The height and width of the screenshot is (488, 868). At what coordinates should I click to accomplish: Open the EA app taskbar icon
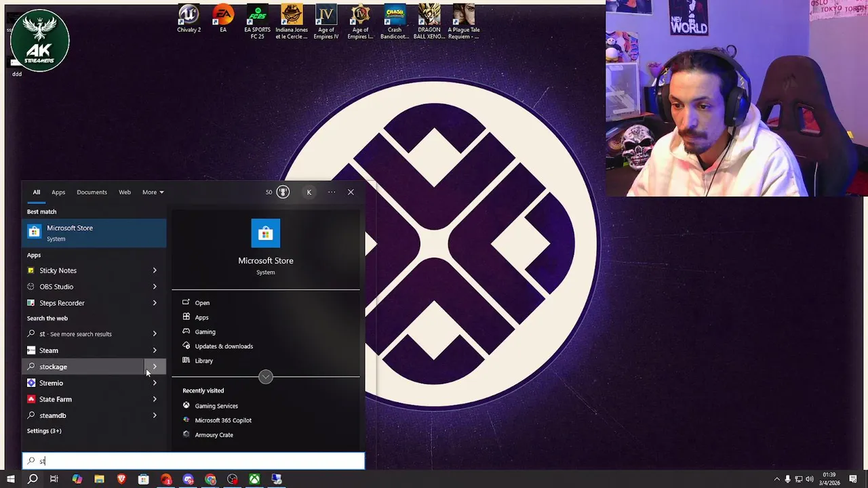point(166,479)
